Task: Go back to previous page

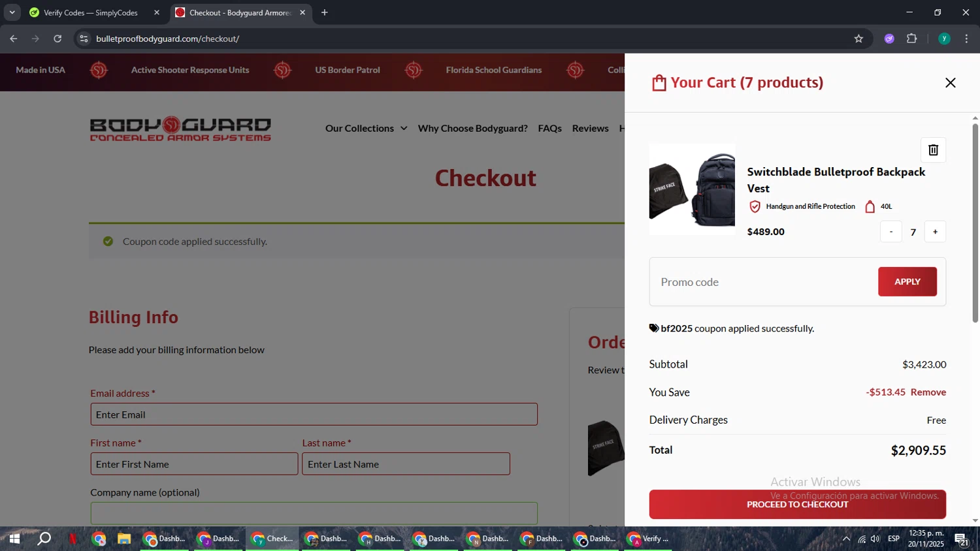Action: click(x=14, y=39)
